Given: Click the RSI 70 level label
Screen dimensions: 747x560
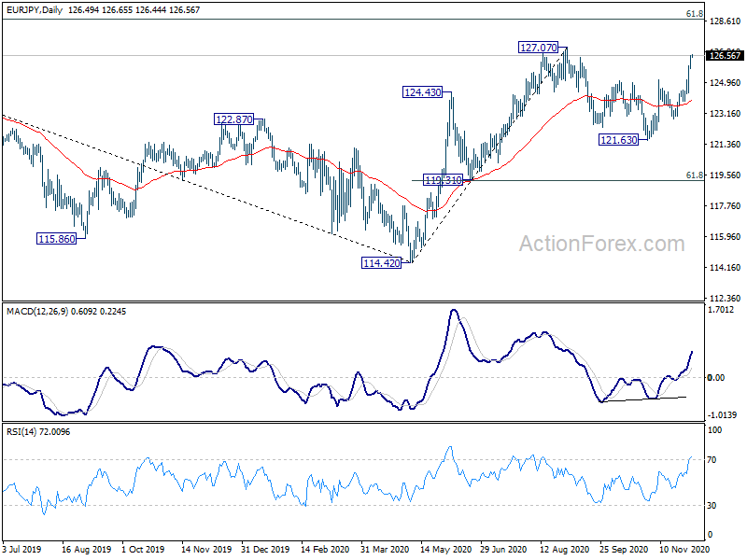Looking at the screenshot, I should tap(712, 460).
